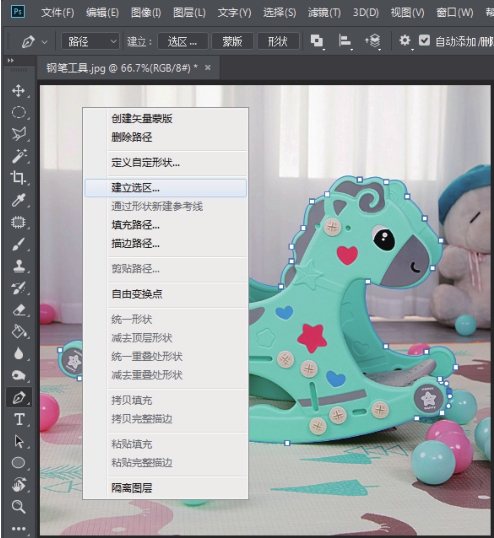
Task: Open the 视图(V) menu
Action: point(408,13)
